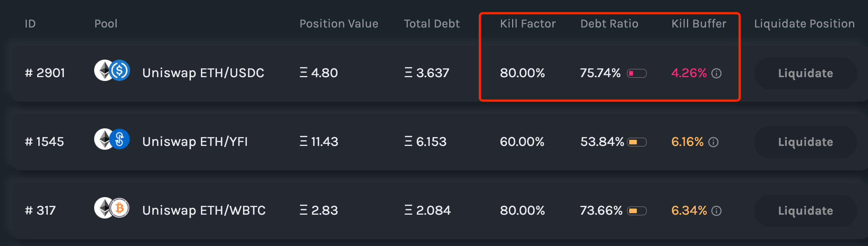
Task: Click the red debt ratio bar at 75.74%
Action: tap(637, 73)
